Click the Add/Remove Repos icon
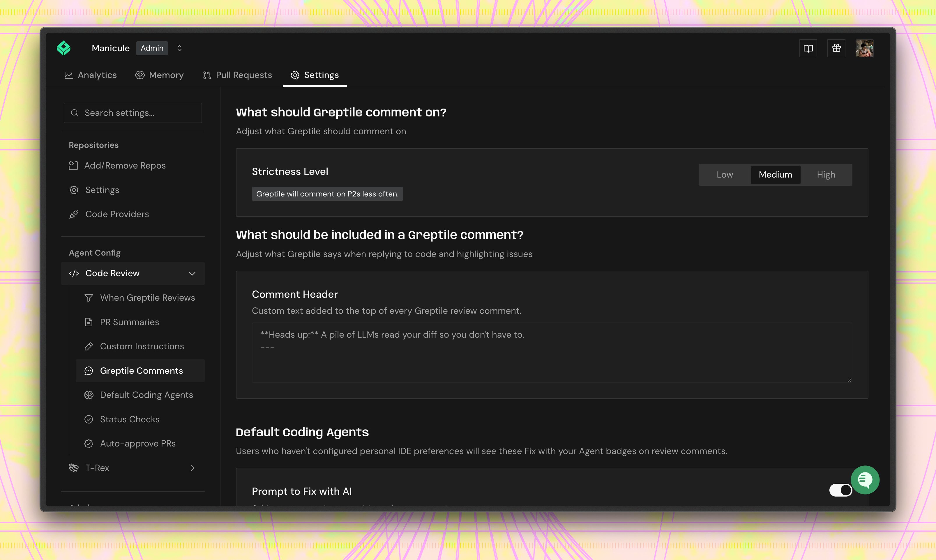Image resolution: width=936 pixels, height=560 pixels. pos(73,166)
